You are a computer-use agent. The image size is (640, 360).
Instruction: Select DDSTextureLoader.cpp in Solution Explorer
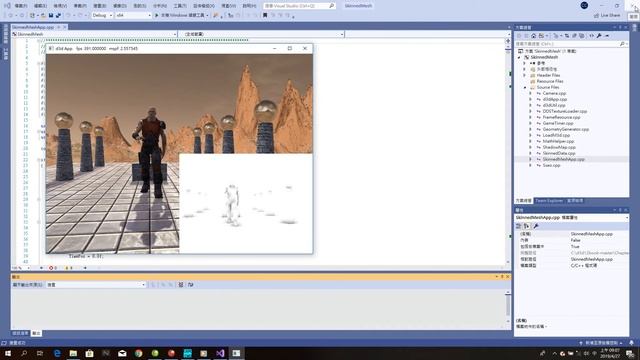[x=564, y=111]
